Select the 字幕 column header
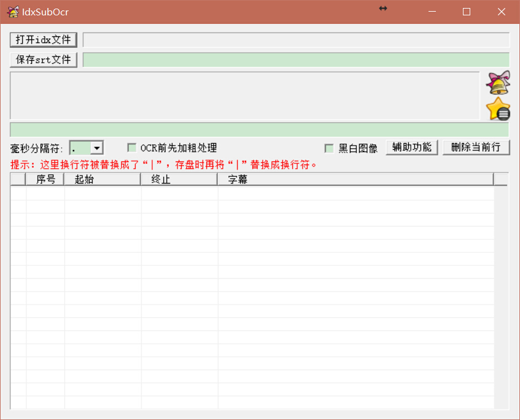This screenshot has height=420, width=520. [356, 179]
